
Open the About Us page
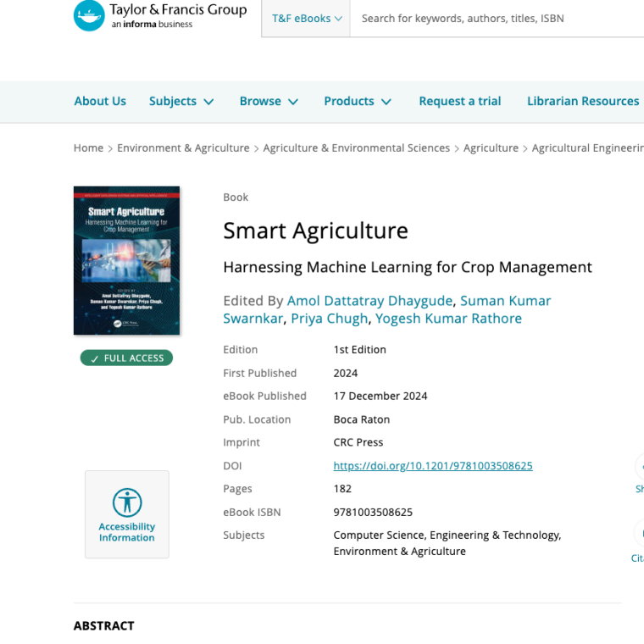(x=100, y=101)
